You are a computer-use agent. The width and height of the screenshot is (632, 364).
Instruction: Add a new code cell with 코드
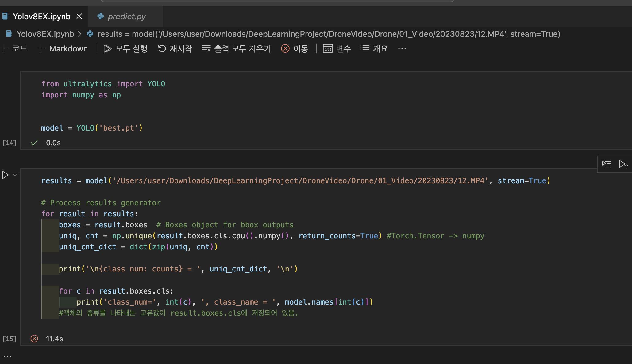[14, 48]
